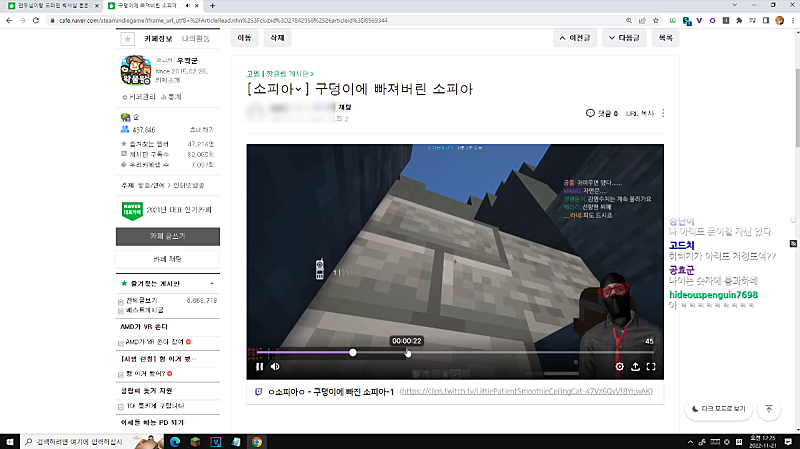Click green extension icon in toolbar
Viewport: 800px width, 449px height.
click(x=672, y=20)
